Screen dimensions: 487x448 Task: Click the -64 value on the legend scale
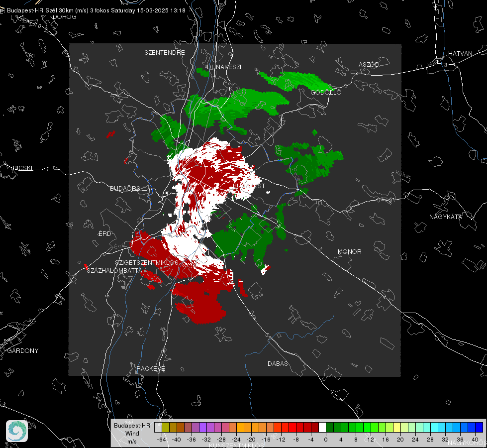coord(162,440)
